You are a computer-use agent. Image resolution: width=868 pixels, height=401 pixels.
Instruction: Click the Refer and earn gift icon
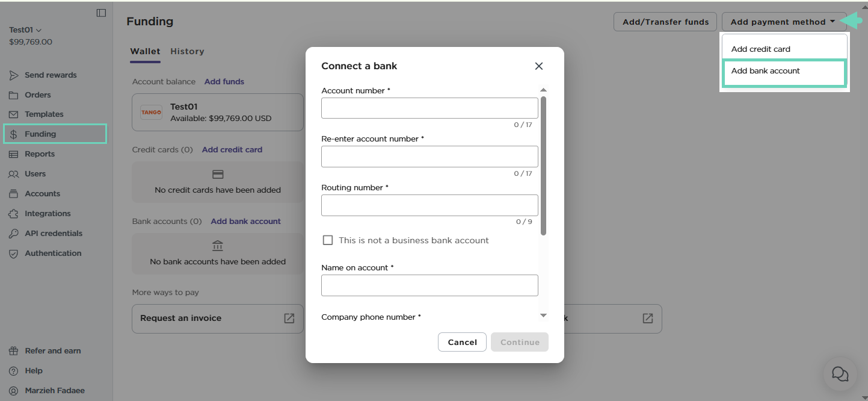pos(13,351)
